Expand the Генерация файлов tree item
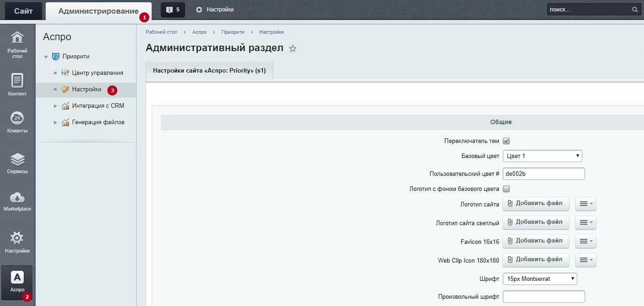The image size is (644, 306). (x=55, y=122)
